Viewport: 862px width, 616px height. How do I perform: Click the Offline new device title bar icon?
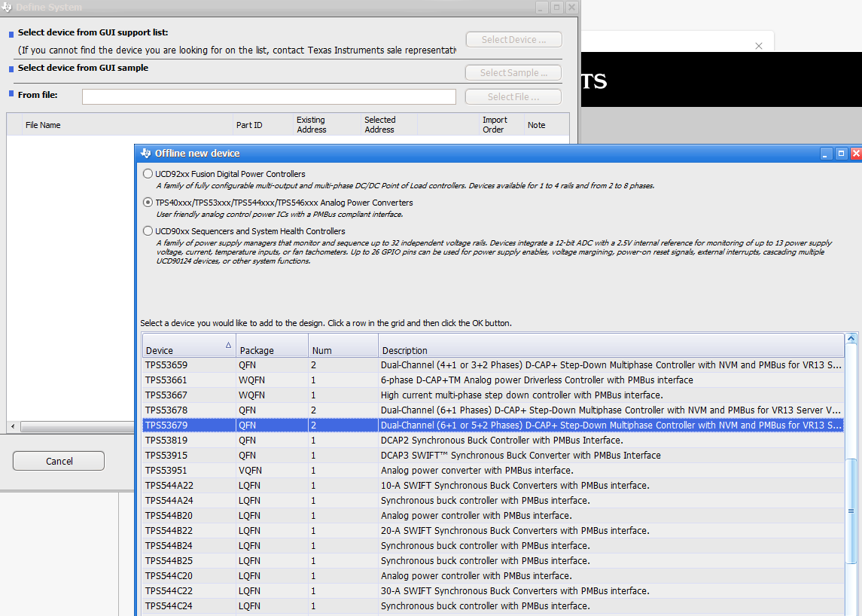pyautogui.click(x=146, y=154)
